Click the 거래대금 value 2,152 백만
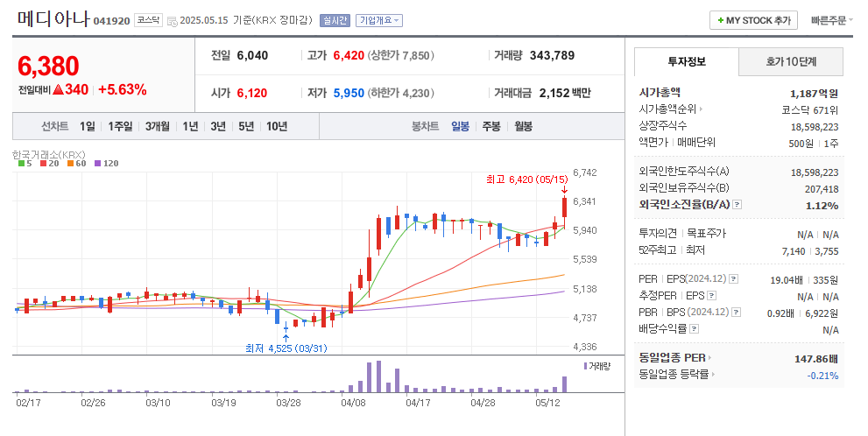The width and height of the screenshot is (868, 436). click(x=565, y=93)
